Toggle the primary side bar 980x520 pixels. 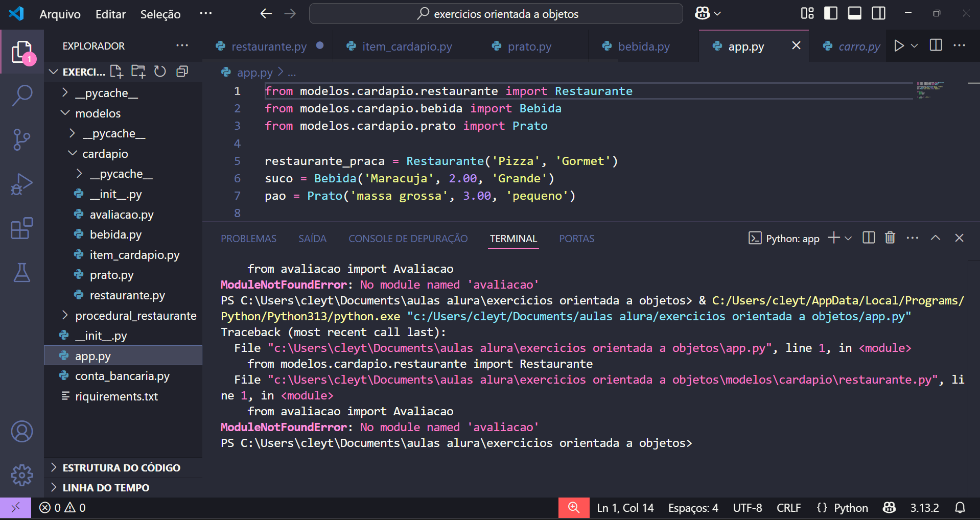point(831,14)
